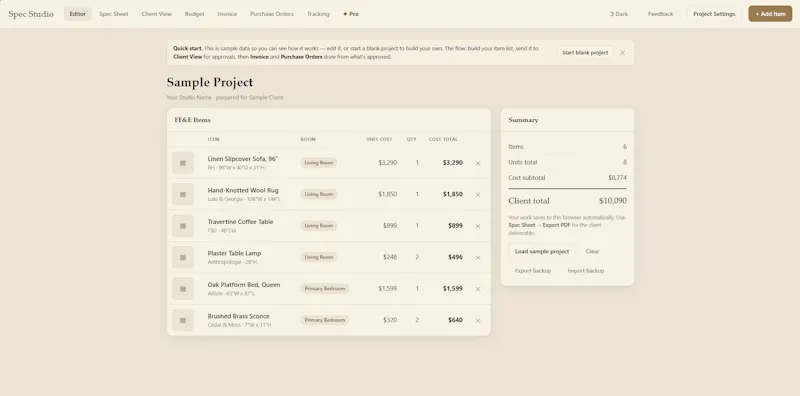Open the Editor tab
The height and width of the screenshot is (396, 800).
point(78,14)
